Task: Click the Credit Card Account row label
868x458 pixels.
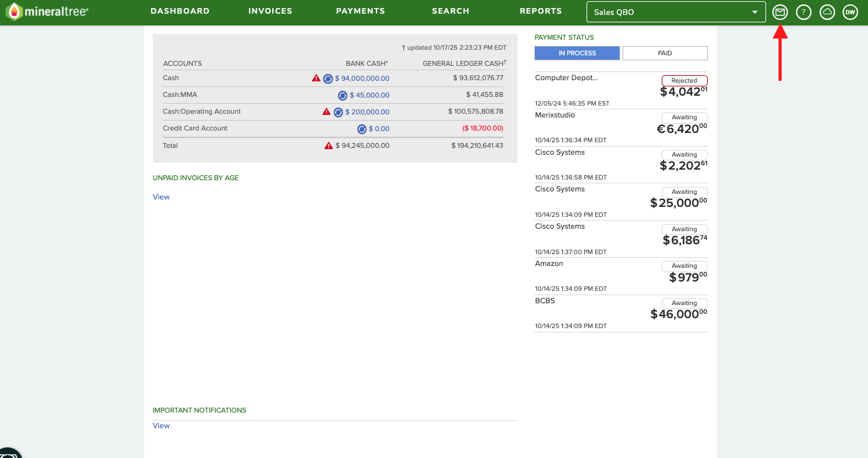Action: point(195,128)
